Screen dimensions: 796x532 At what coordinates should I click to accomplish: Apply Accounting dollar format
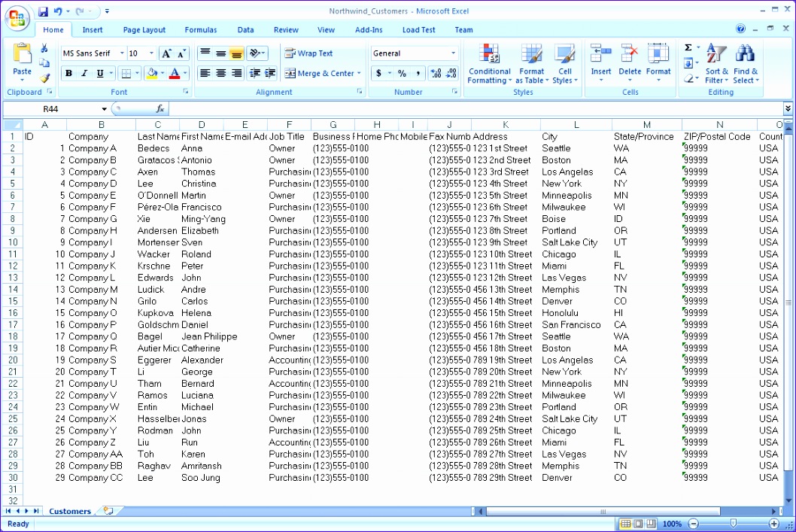coord(378,73)
